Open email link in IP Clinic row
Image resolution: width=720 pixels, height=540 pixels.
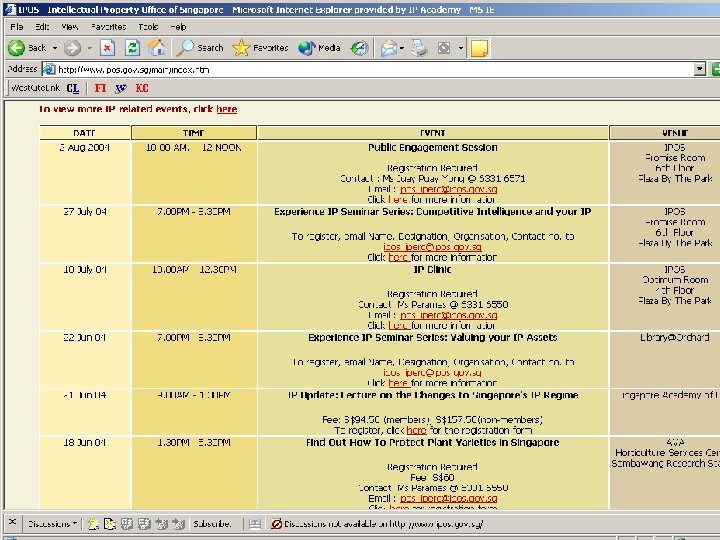[448, 315]
